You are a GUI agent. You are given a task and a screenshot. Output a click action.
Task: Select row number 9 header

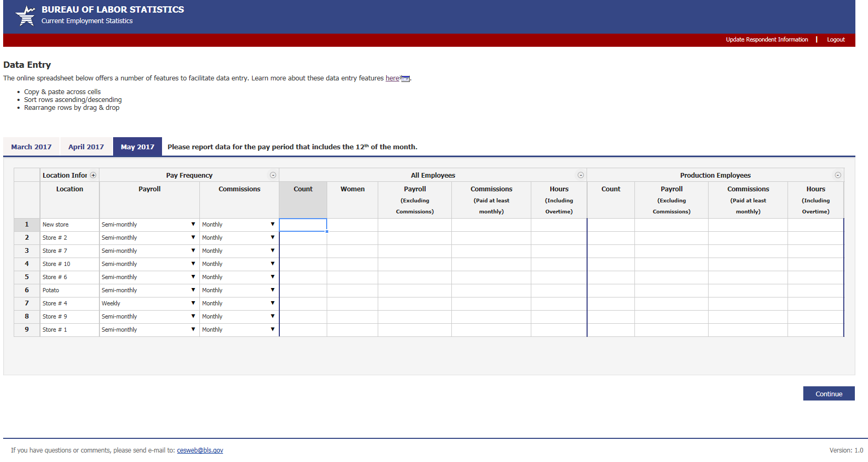tap(27, 330)
